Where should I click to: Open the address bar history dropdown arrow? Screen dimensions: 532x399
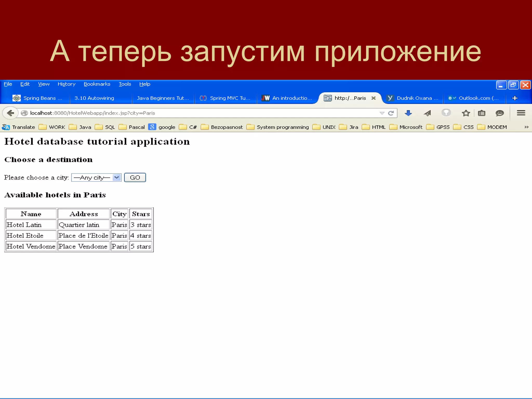point(382,113)
